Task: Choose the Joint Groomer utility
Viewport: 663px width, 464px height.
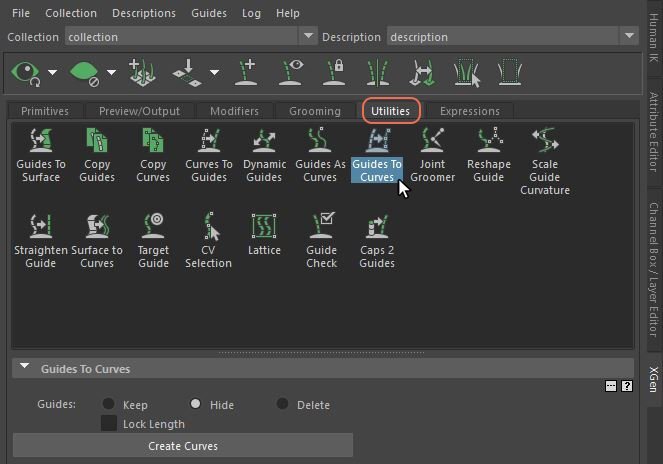Action: (x=432, y=141)
